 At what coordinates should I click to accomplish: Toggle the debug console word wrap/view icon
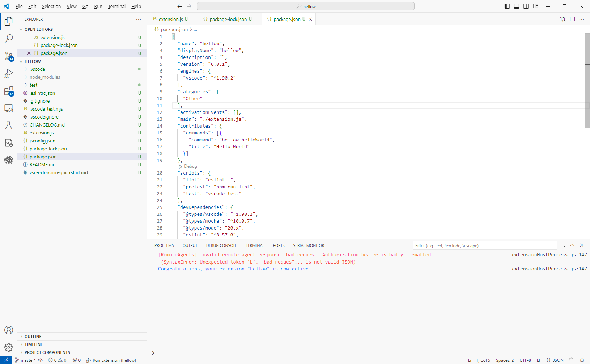click(x=563, y=245)
